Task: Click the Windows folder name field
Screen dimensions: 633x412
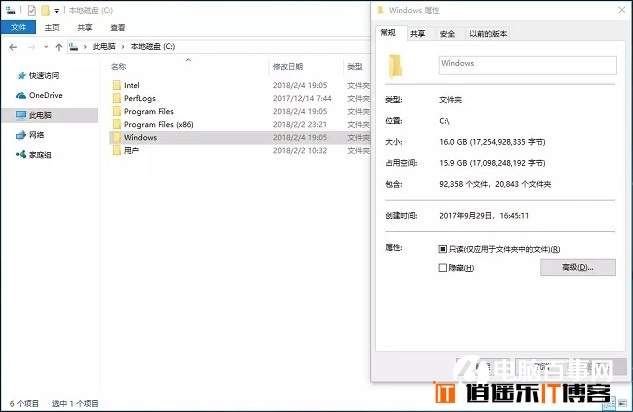Action: (x=527, y=65)
